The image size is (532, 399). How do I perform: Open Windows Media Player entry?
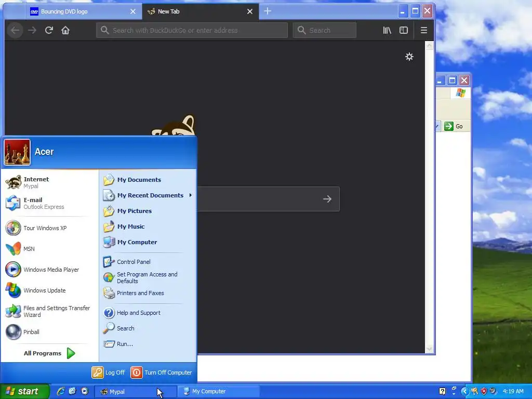(x=49, y=270)
